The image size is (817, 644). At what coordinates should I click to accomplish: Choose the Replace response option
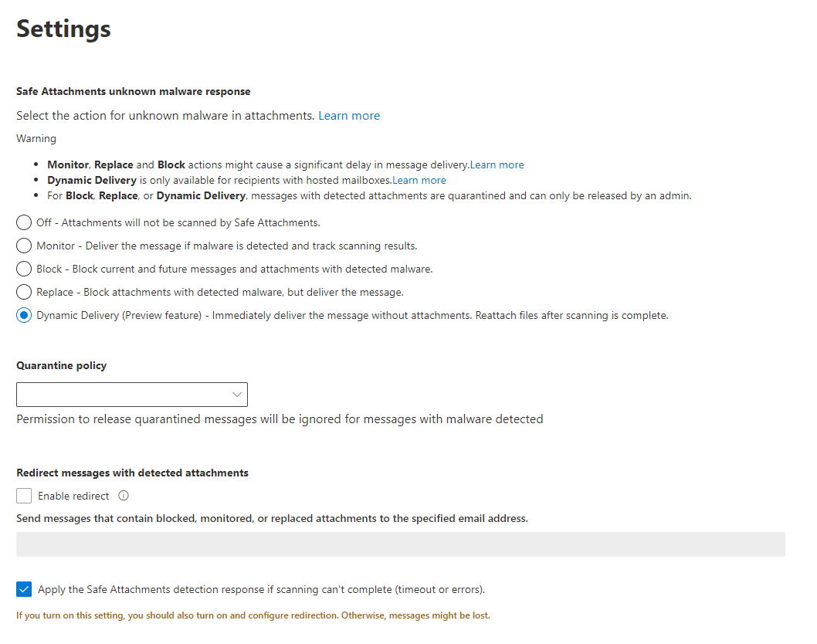pos(23,292)
